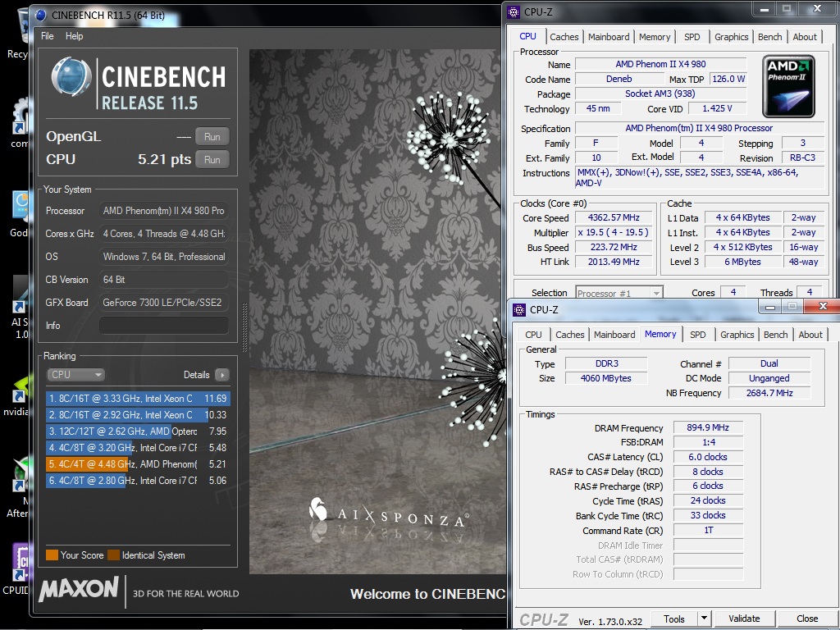Open the CPUID desktop shortcut icon
840x630 pixels.
(20, 563)
